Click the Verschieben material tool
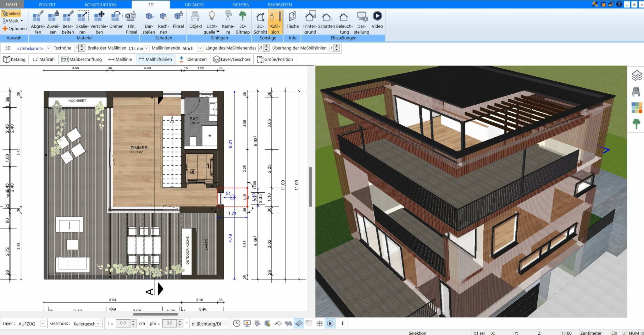Viewport: 644px width, 335px height. (99, 21)
